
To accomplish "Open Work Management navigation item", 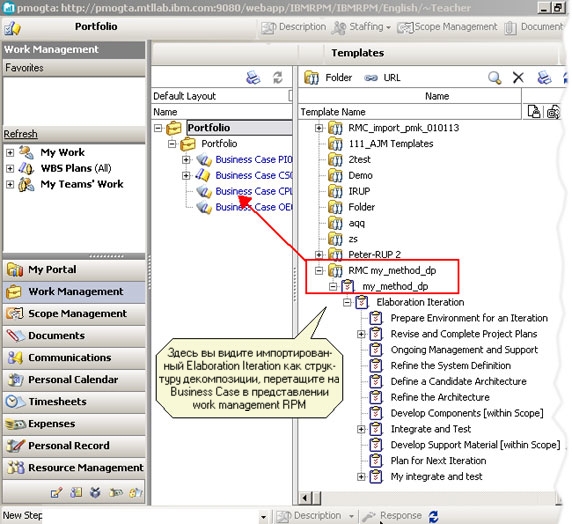I will (74, 292).
